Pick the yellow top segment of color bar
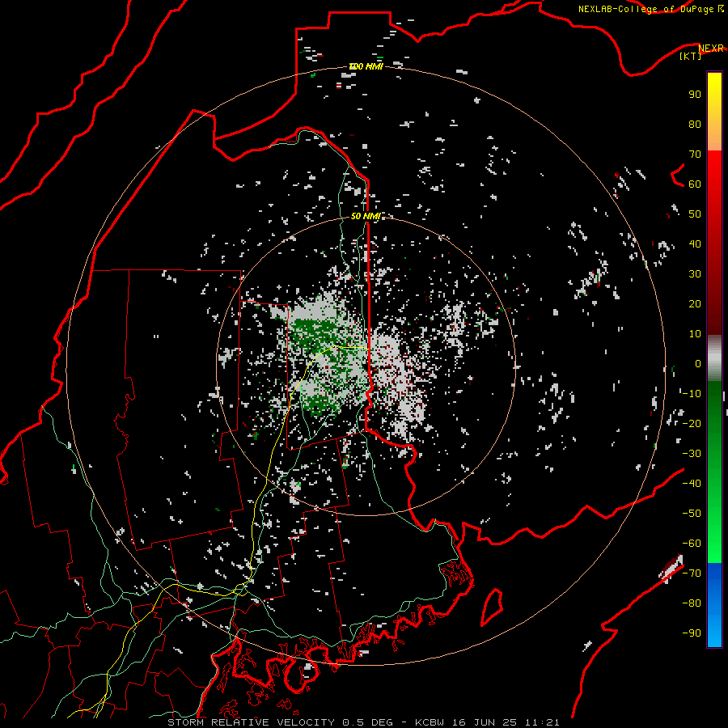Screen dimensions: 728x728 [714, 112]
